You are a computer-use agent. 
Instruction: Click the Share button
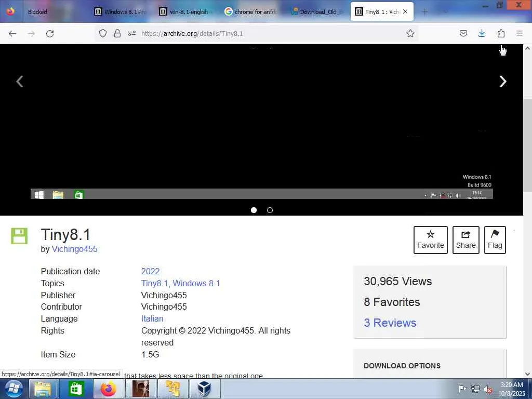pos(466,240)
